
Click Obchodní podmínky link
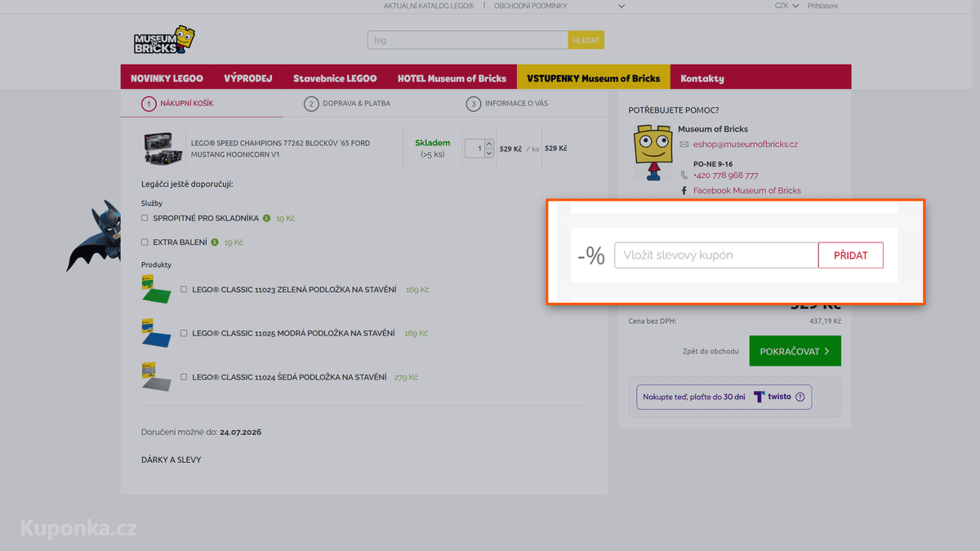click(530, 6)
